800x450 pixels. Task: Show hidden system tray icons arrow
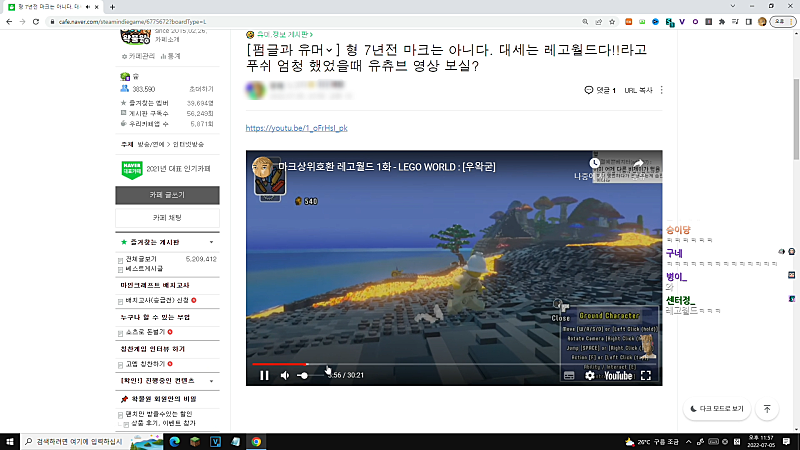688,442
